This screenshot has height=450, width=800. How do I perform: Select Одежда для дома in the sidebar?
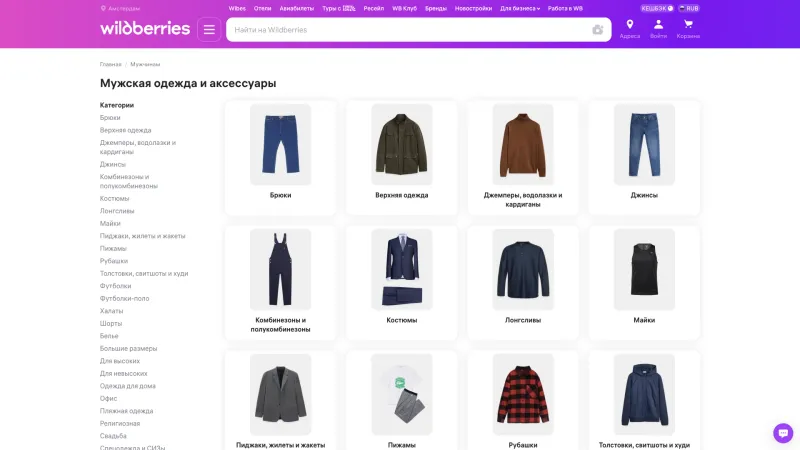[x=128, y=386]
